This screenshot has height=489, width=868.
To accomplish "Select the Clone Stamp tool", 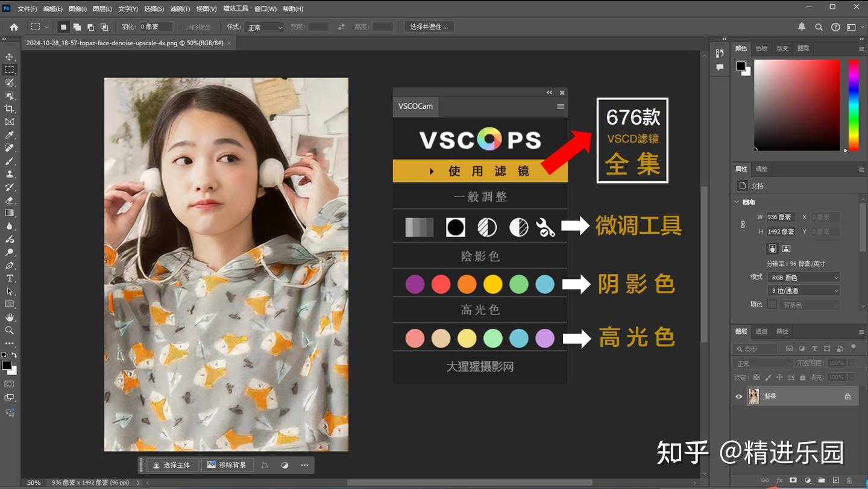I will pyautogui.click(x=9, y=174).
